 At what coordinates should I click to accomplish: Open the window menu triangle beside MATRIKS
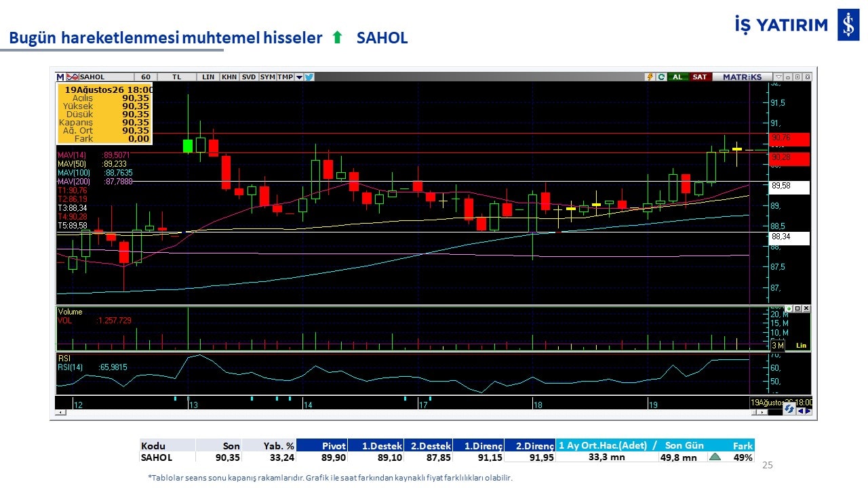click(778, 77)
